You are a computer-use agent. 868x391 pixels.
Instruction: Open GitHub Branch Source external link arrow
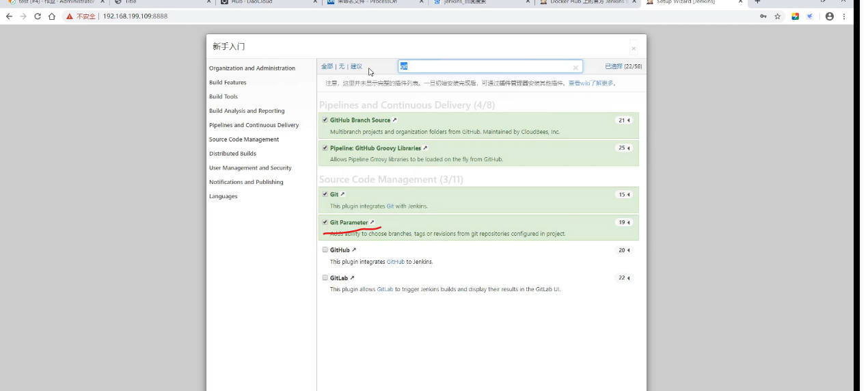coord(394,120)
